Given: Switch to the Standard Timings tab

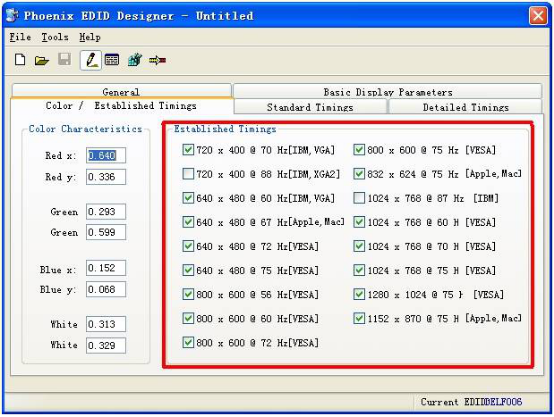Looking at the screenshot, I should [310, 107].
